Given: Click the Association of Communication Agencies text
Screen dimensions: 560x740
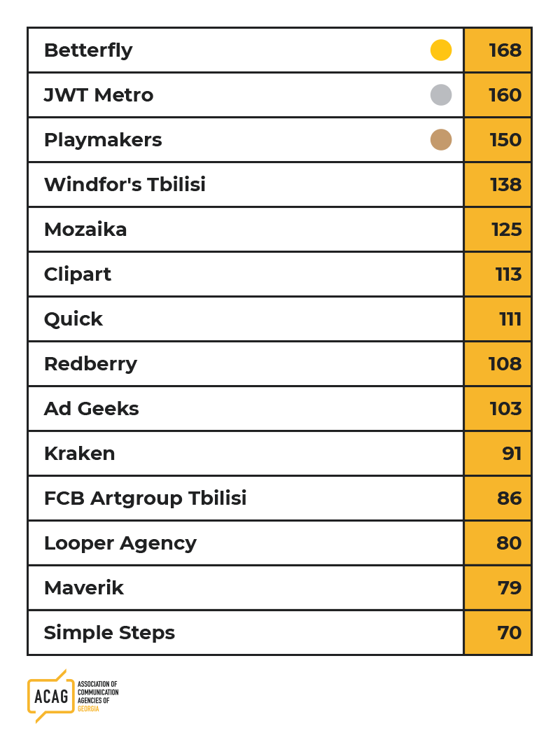Looking at the screenshot, I should [98, 697].
